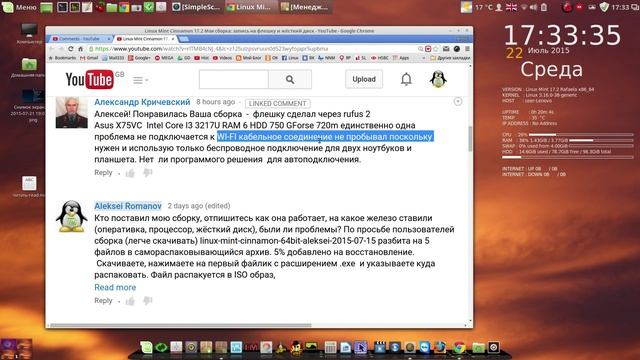This screenshot has width=640, height=360.
Task: Open the Linux Mint Меню button
Action: click(x=19, y=7)
